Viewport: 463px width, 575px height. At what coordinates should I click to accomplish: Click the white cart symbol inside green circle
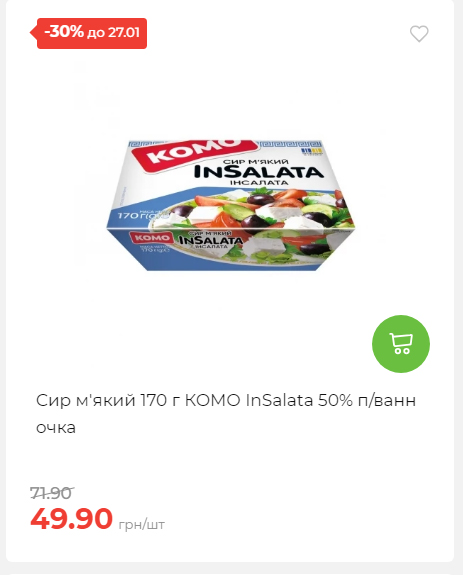pos(401,344)
